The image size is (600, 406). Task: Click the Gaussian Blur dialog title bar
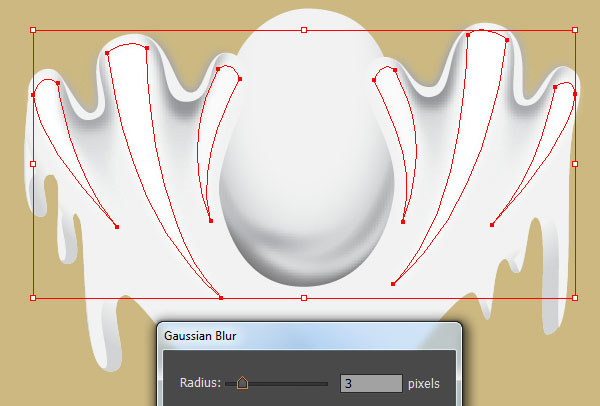coord(309,336)
